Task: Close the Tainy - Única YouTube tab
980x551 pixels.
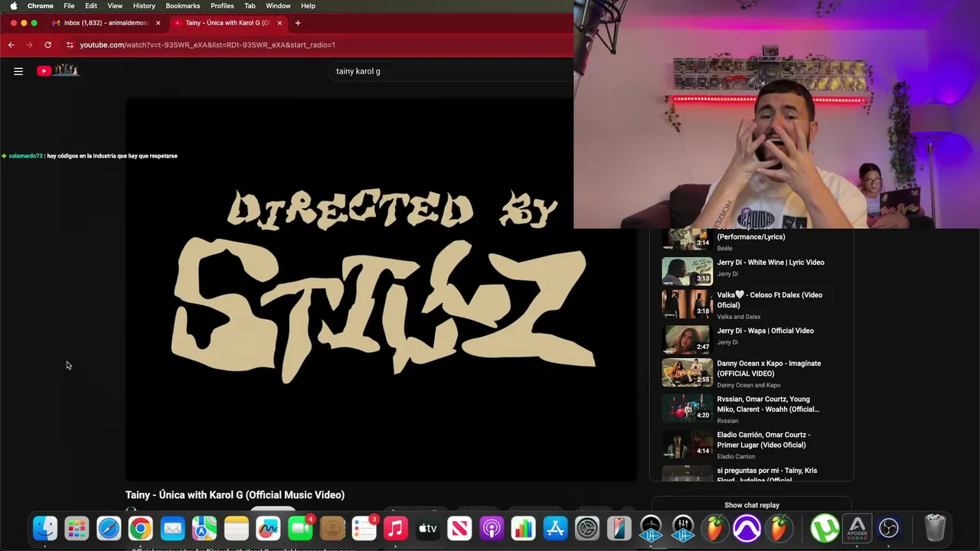Action: tap(279, 23)
